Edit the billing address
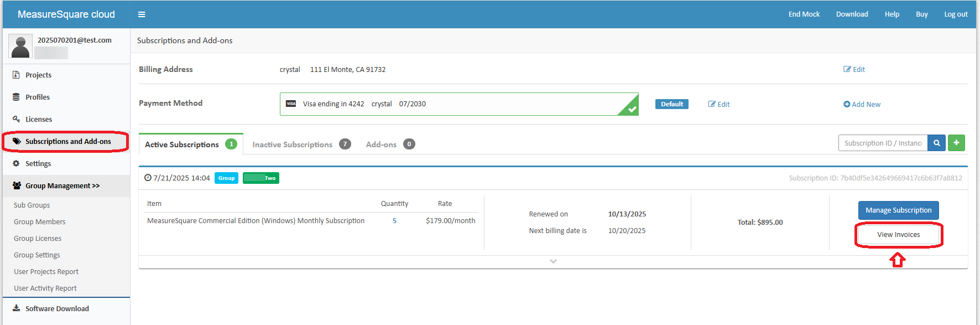The width and height of the screenshot is (980, 325). pos(854,69)
